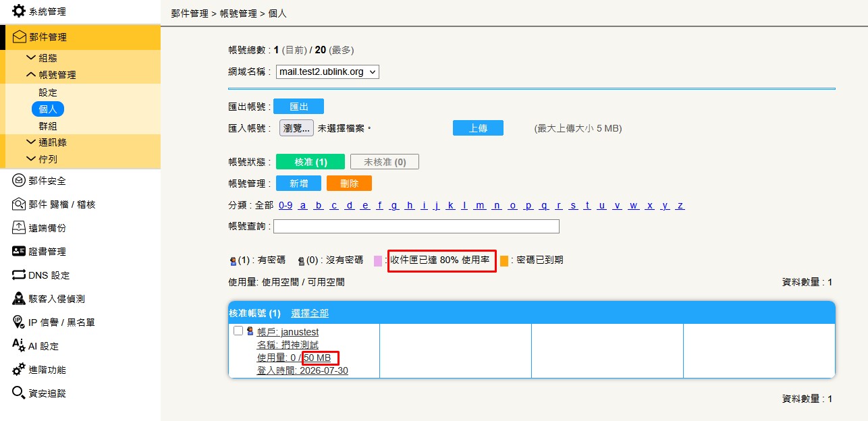Open 遠端備份 backup icon
This screenshot has width=868, height=421.
(x=19, y=228)
